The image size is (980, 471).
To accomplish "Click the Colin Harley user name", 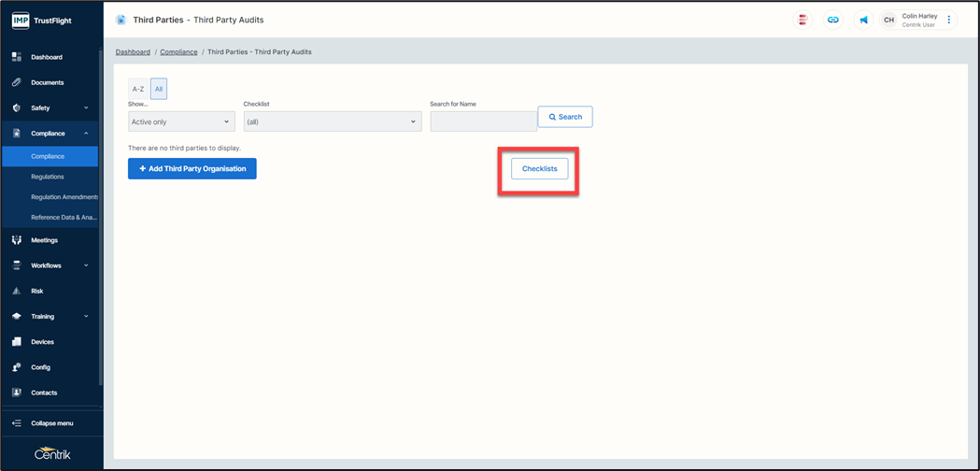I will pos(919,16).
